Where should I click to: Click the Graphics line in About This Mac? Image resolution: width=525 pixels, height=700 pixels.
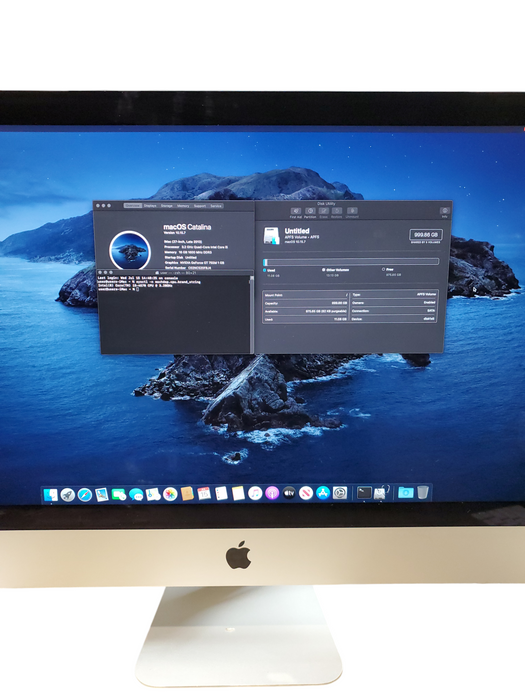pos(194,262)
